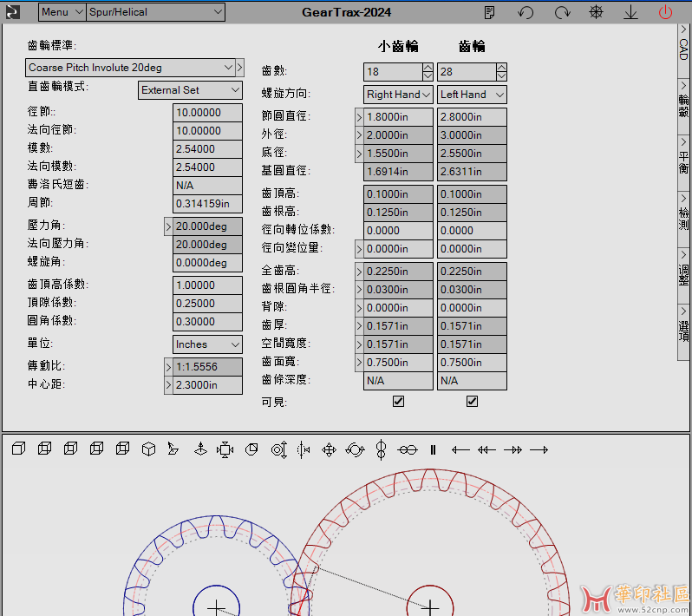The image size is (692, 616).
Task: Click the double left arrow icon
Action: click(x=486, y=449)
